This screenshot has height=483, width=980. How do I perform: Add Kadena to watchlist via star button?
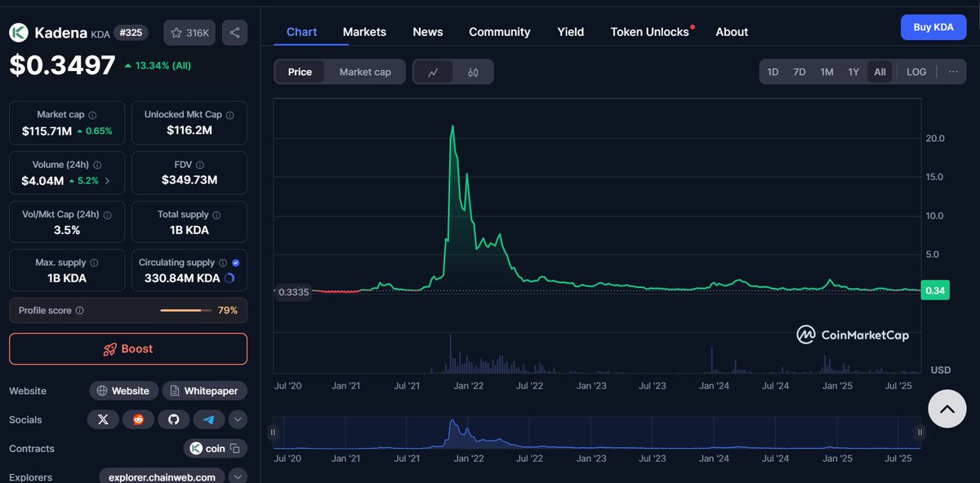click(189, 33)
